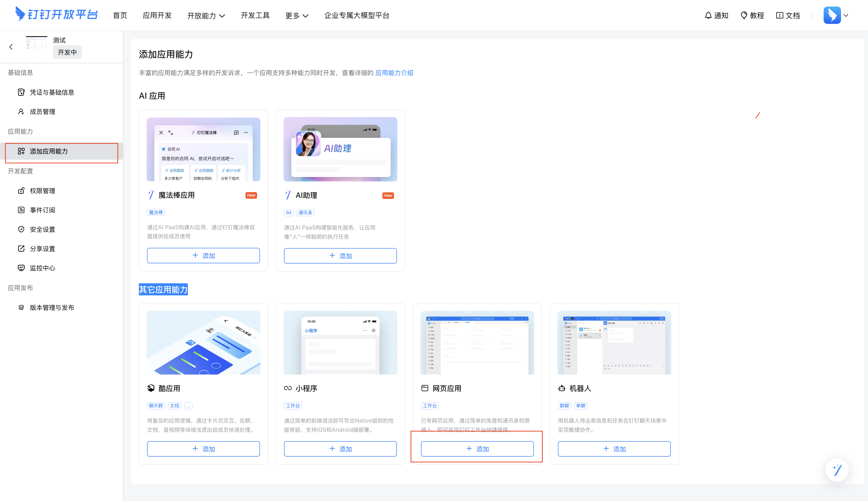Open the notification bell icon
The image size is (868, 501).
click(708, 15)
